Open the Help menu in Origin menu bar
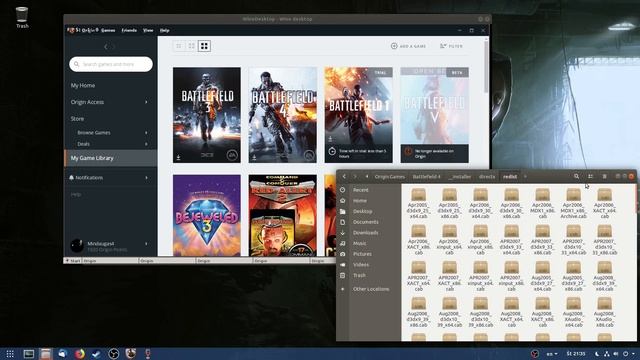640x360 pixels. coord(164,30)
